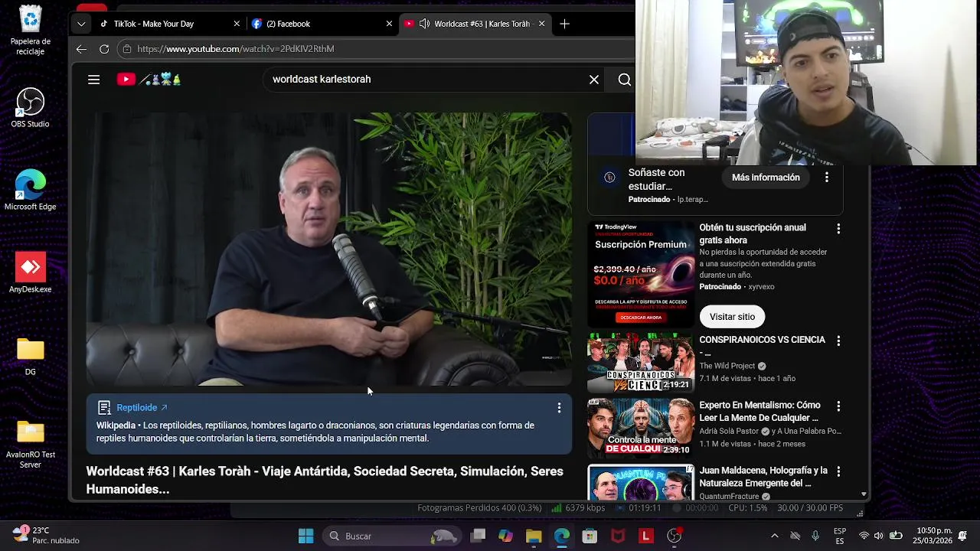Click the QuantumFracture channel name
This screenshot has width=980, height=551.
tap(729, 496)
